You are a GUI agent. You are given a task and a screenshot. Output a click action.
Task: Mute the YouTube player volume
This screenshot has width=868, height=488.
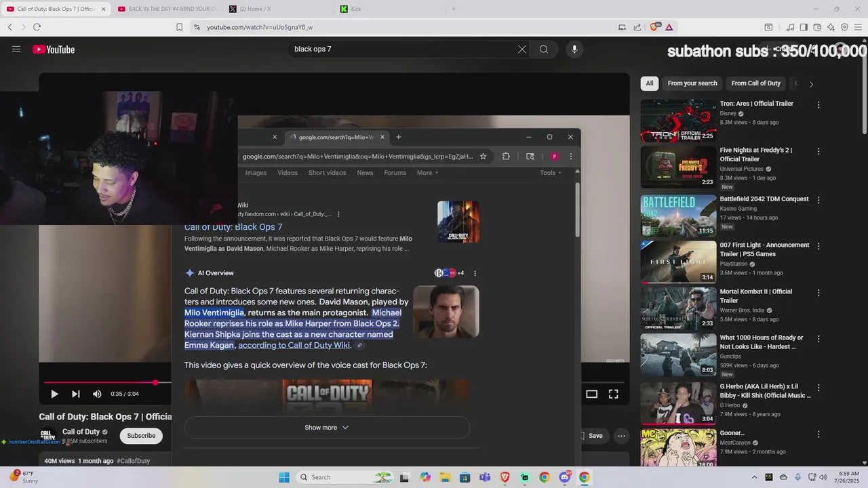tap(97, 394)
